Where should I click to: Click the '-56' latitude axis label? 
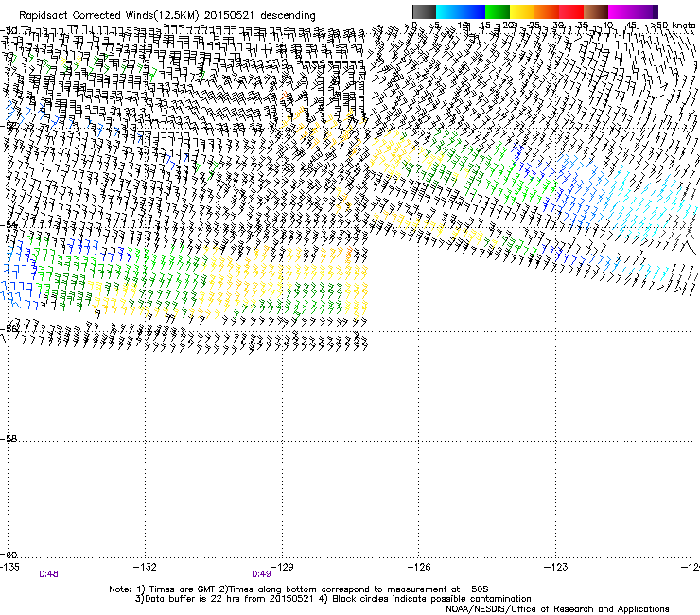click(9, 328)
